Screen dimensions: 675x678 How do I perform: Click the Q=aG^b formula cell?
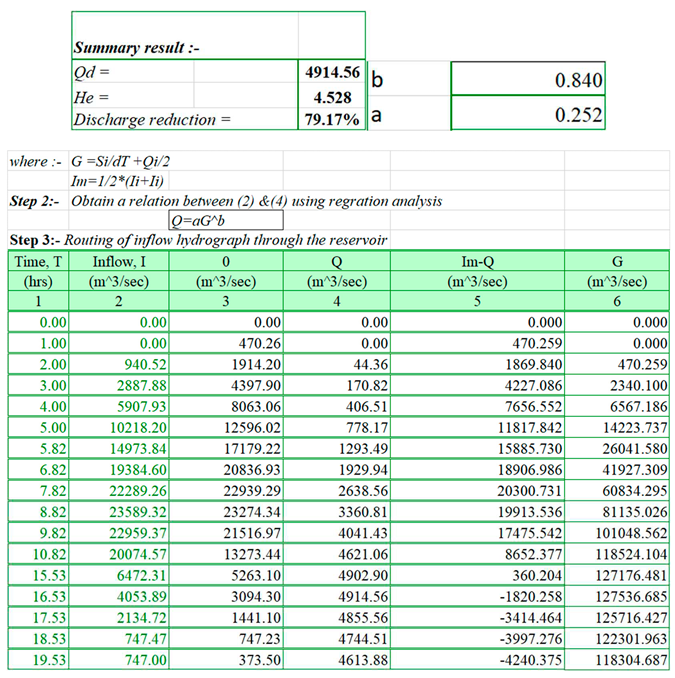coord(225,221)
